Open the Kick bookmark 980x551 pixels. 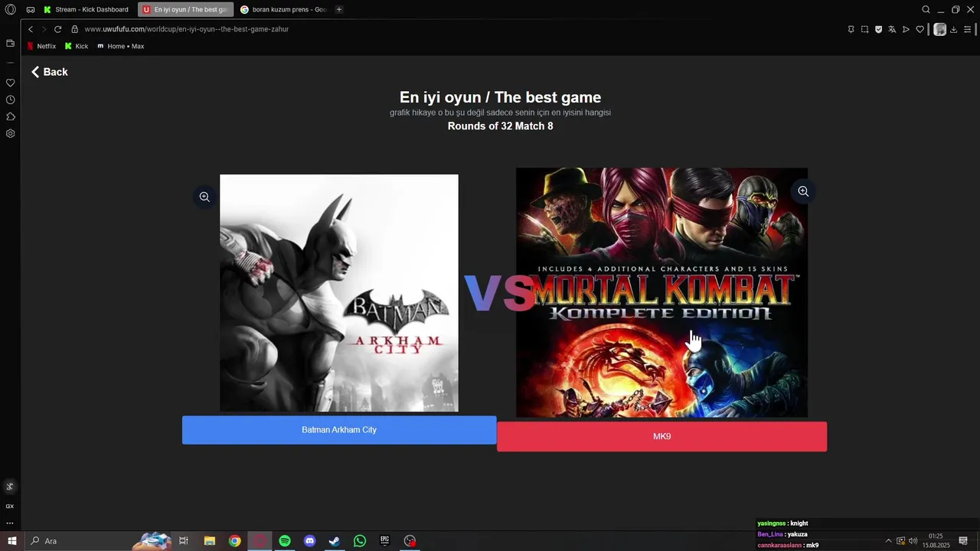(77, 47)
